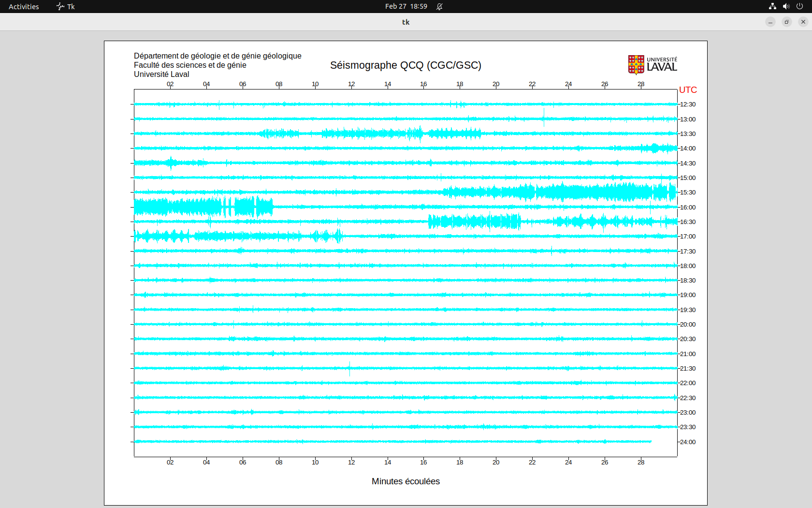Click the 13:30 time label
The image size is (812, 508).
(688, 134)
